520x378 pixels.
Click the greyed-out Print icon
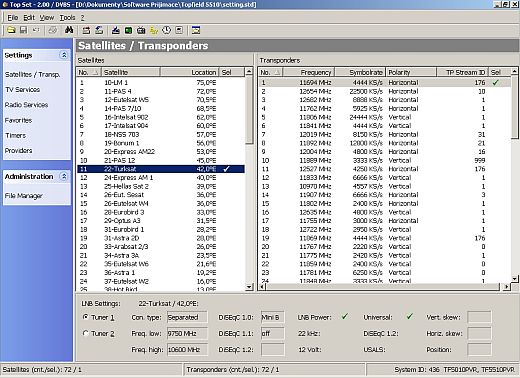[52, 30]
